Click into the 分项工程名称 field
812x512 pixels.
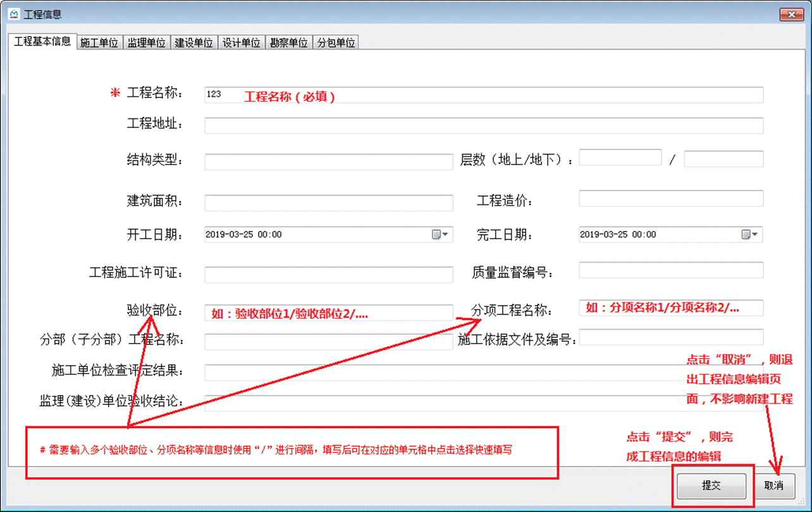672,308
